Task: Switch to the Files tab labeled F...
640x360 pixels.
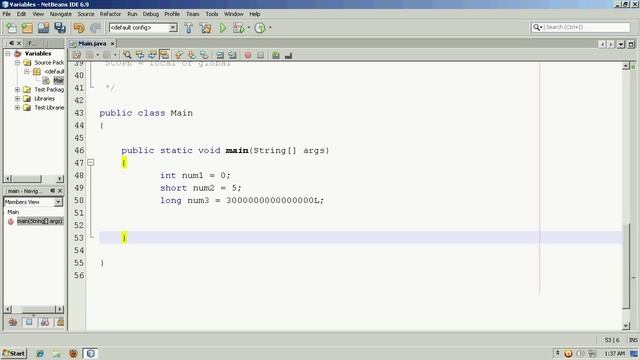Action: [32, 43]
